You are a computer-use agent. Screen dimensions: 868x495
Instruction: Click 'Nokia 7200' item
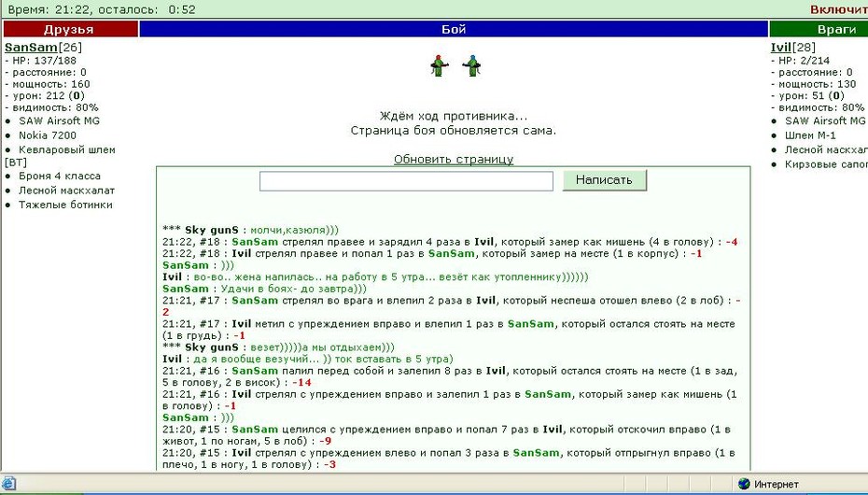tap(48, 135)
